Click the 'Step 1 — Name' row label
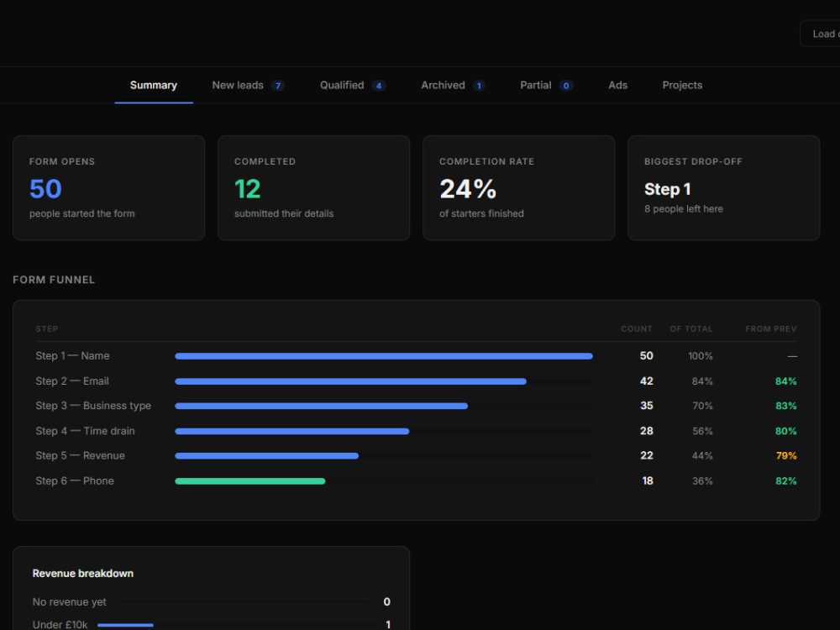The width and height of the screenshot is (840, 630). (x=72, y=355)
